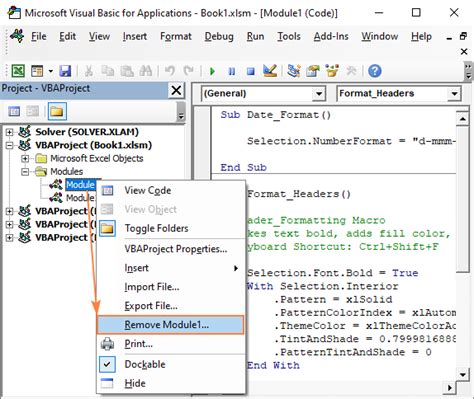Click the Paste toolbar icon
Viewport: 474px width, 399px height.
coord(127,71)
